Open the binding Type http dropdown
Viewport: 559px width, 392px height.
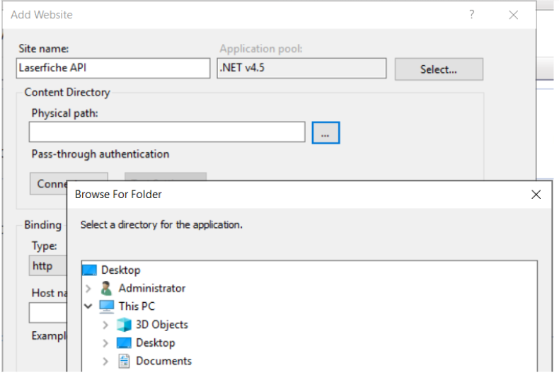(x=48, y=265)
